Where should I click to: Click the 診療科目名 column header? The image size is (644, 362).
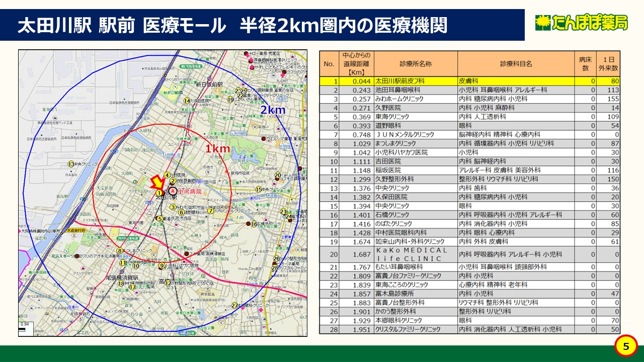tap(516, 64)
